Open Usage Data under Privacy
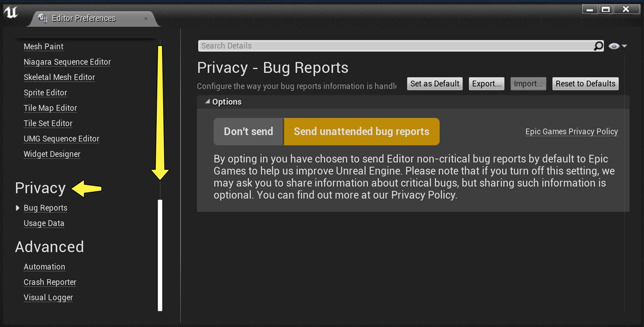644x327 pixels. tap(44, 223)
